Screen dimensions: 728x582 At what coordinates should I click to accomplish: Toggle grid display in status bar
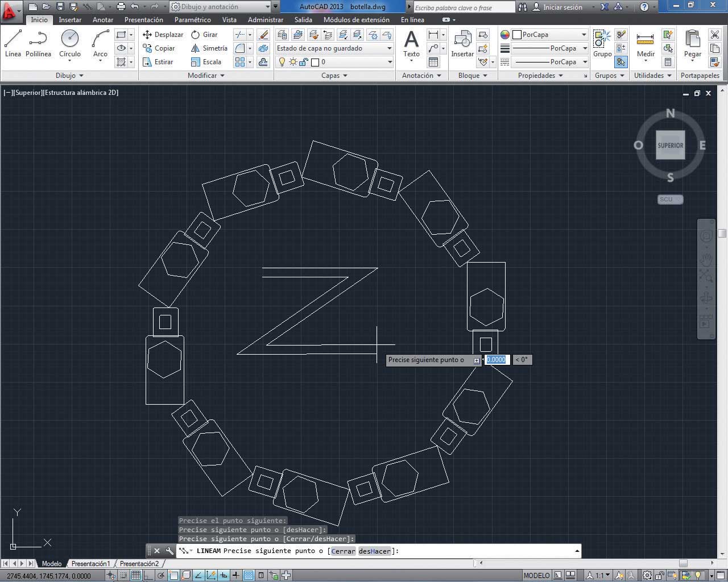(x=136, y=575)
